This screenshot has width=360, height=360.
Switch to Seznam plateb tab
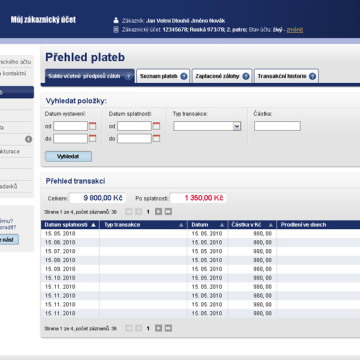tap(163, 76)
